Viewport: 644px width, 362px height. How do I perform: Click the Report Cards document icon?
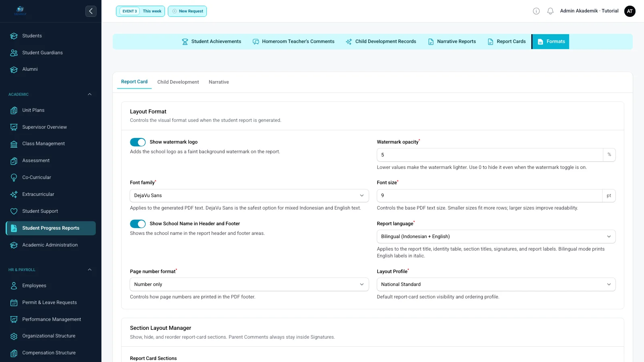pyautogui.click(x=490, y=42)
